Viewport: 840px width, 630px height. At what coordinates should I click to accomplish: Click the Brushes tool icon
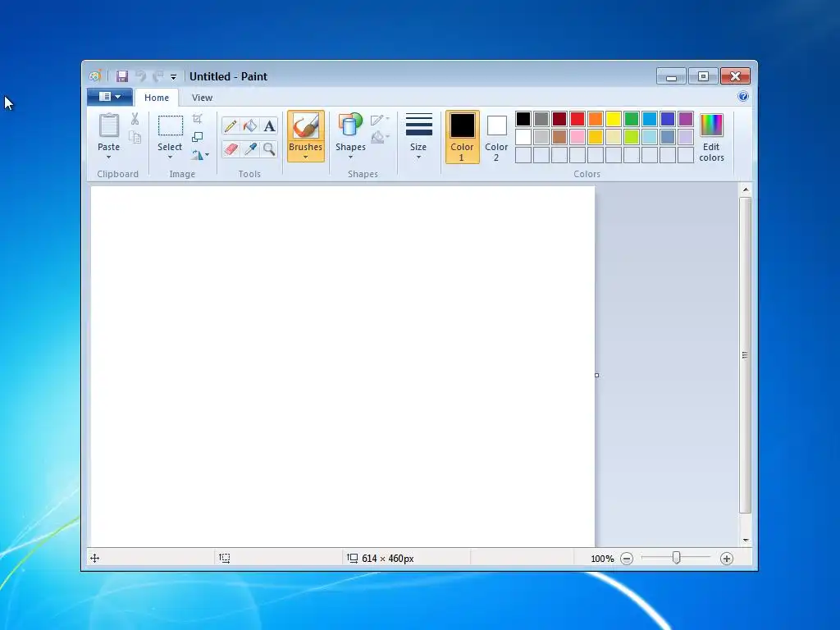[x=306, y=126]
